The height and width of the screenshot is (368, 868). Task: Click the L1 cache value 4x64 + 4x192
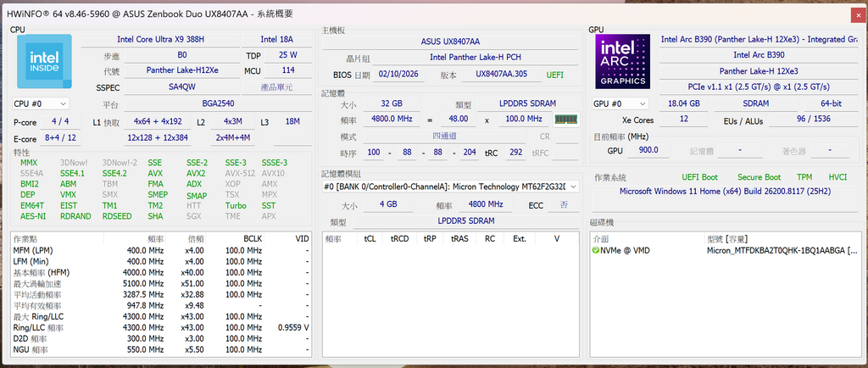158,121
